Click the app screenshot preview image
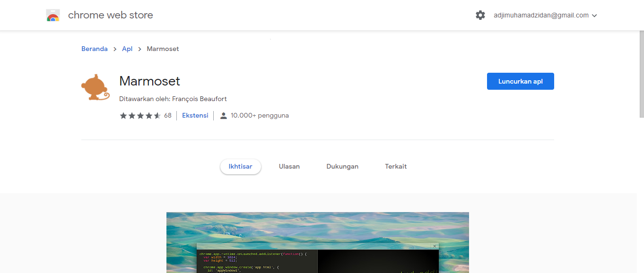The width and height of the screenshot is (644, 273). (x=318, y=242)
